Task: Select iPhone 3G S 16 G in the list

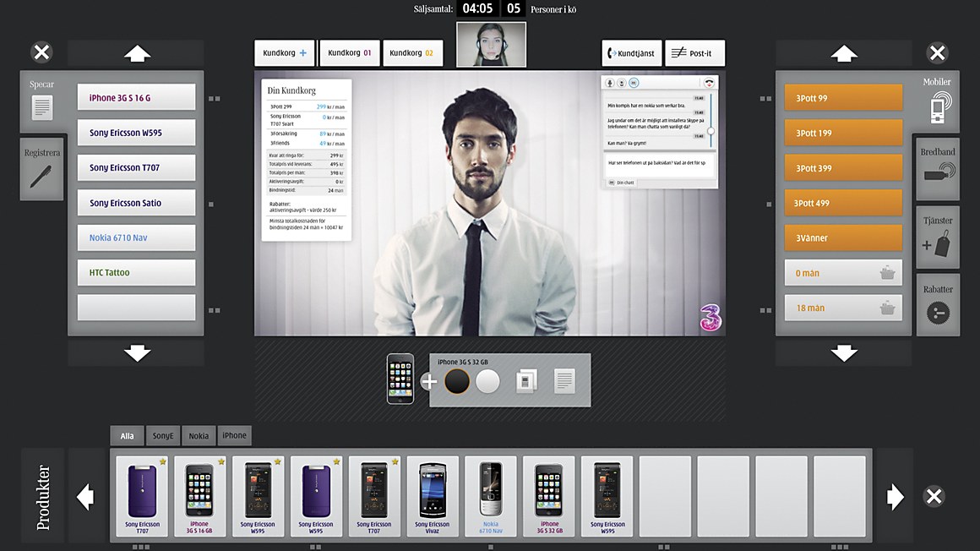Action: 136,97
